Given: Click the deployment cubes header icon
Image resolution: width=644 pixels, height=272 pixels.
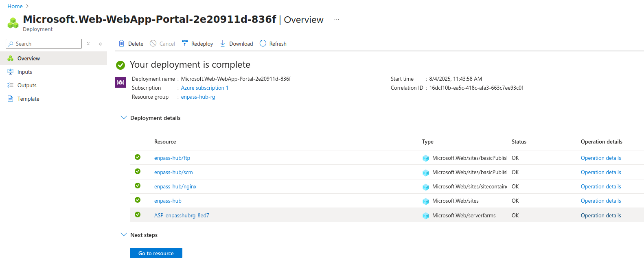Looking at the screenshot, I should (13, 23).
